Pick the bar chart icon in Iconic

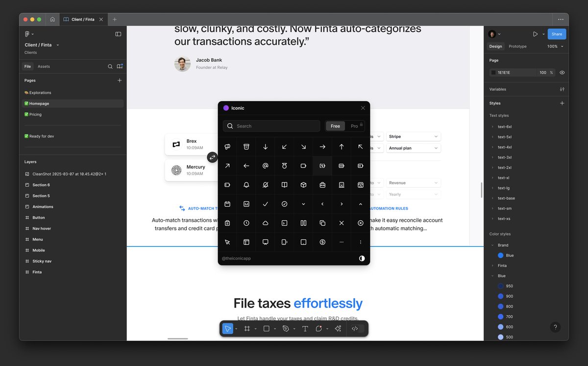coord(246,204)
